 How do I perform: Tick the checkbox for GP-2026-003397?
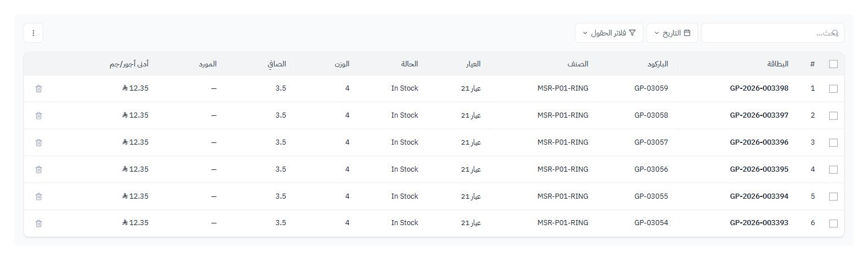point(833,116)
